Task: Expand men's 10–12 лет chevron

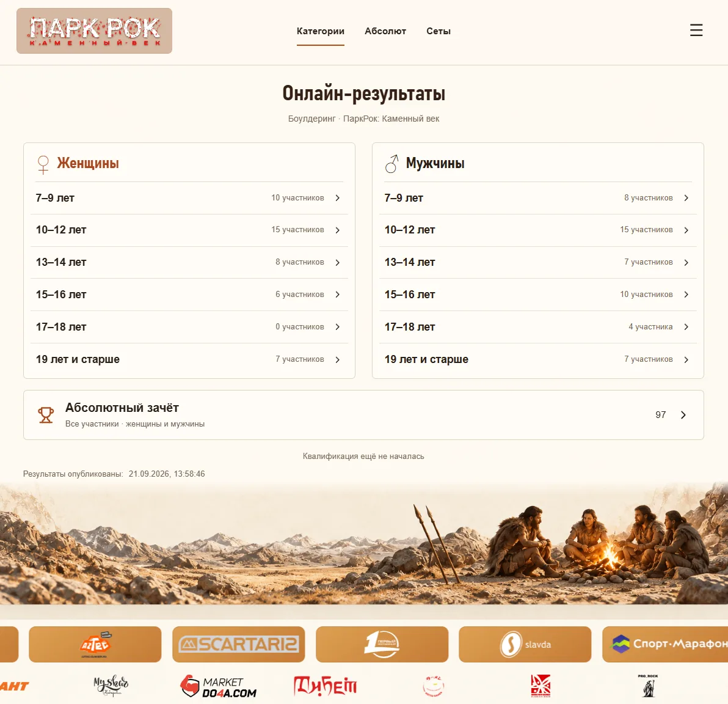Action: pos(686,230)
